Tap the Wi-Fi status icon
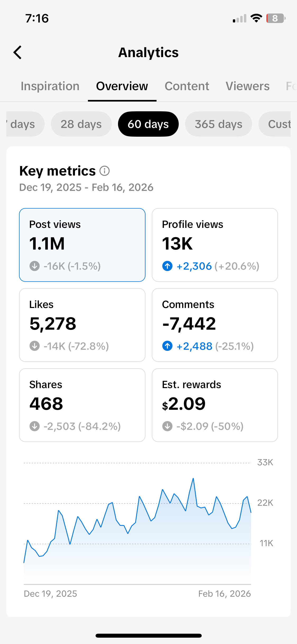This screenshot has height=644, width=297. point(256,18)
